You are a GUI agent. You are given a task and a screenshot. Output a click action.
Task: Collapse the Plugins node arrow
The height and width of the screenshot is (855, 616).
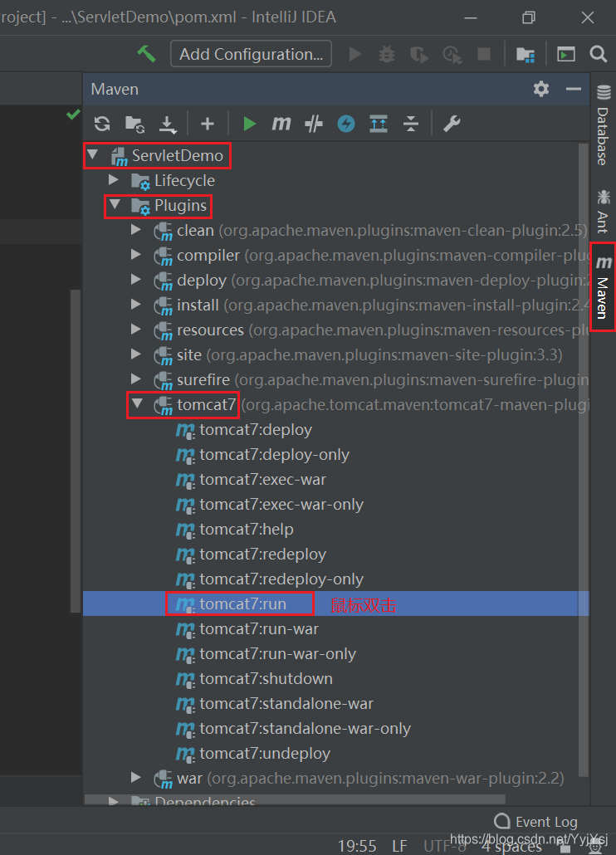pyautogui.click(x=114, y=204)
